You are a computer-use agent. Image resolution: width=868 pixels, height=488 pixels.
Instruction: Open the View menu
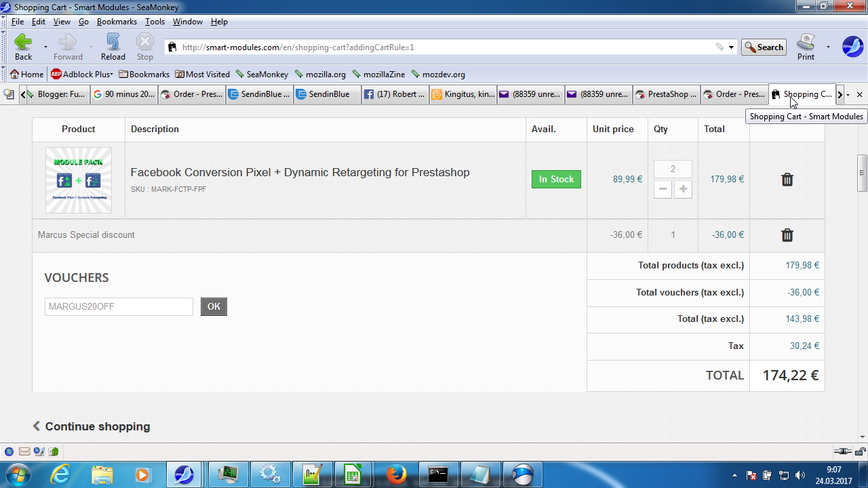coord(62,22)
